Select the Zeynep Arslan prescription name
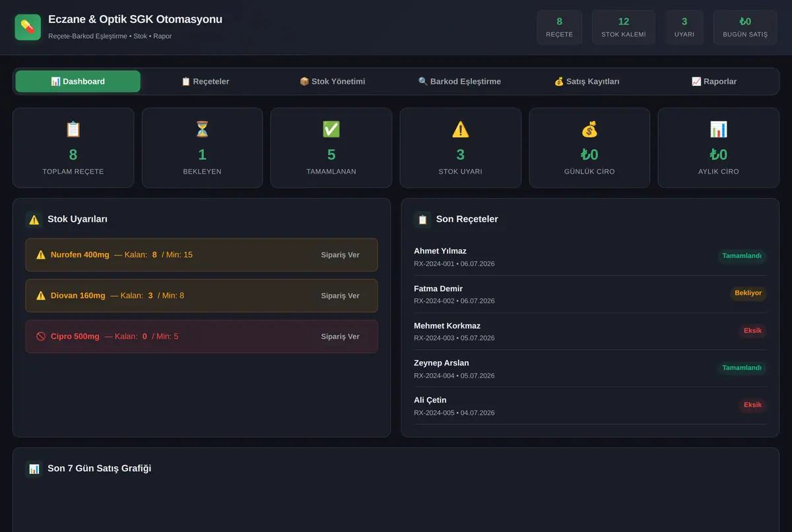 (442, 363)
